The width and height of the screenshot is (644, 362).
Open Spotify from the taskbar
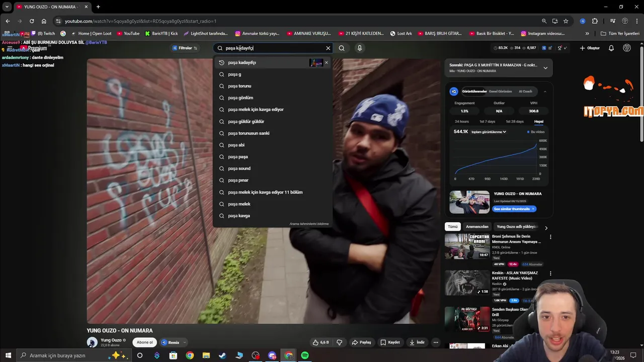305,355
